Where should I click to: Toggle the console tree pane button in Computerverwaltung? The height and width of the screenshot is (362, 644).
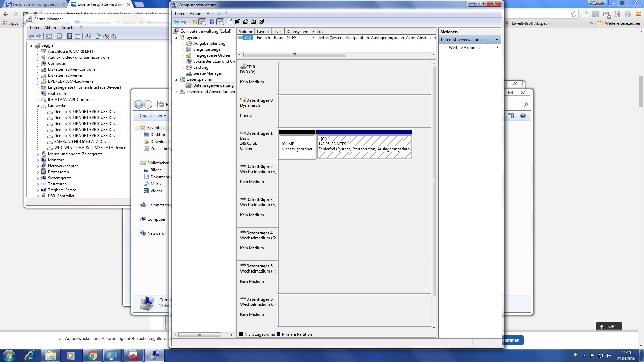[202, 22]
